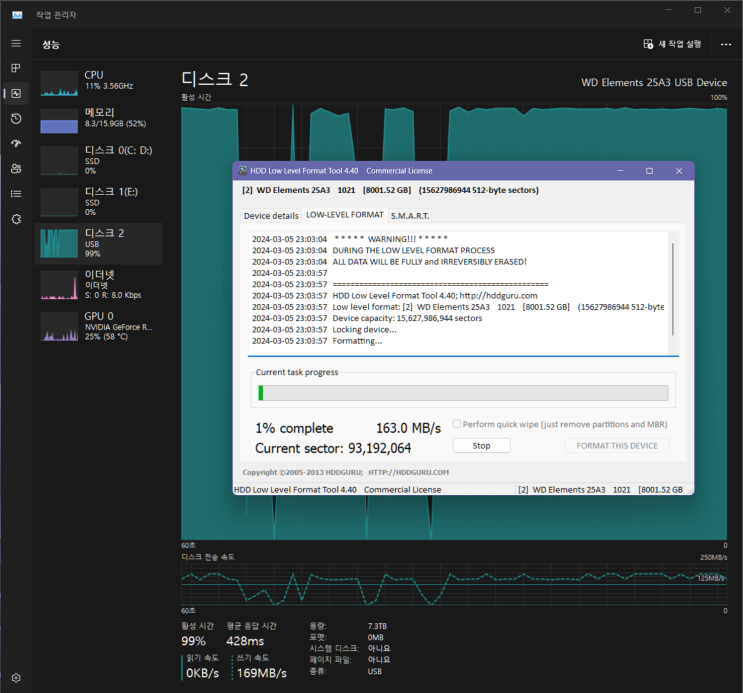Click the Task Manager app icon in title bar
Viewport: 743px width, 693px height.
[x=17, y=15]
